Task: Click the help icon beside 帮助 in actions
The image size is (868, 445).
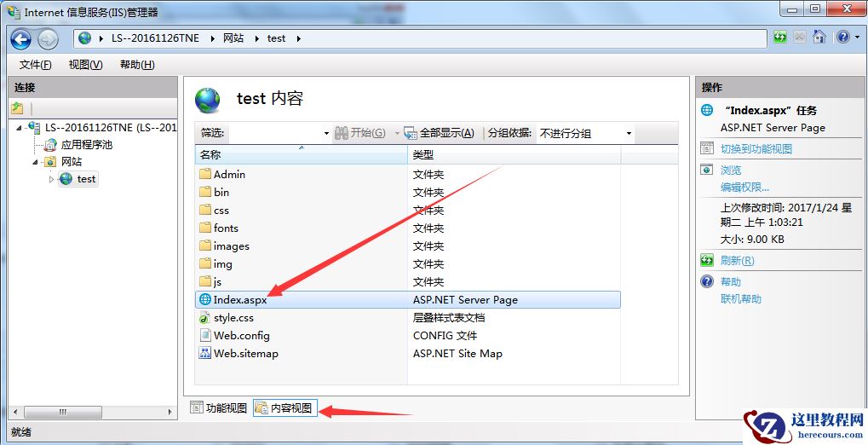Action: [707, 281]
